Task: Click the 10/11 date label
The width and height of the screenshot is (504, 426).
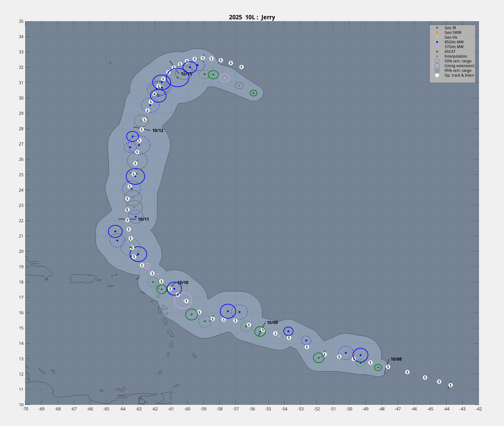Action: [x=143, y=219]
